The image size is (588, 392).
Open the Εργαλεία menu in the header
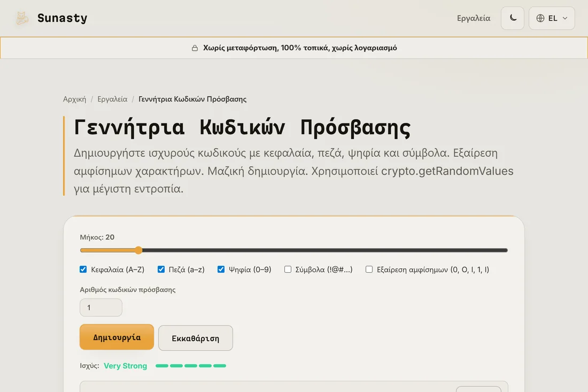click(474, 18)
